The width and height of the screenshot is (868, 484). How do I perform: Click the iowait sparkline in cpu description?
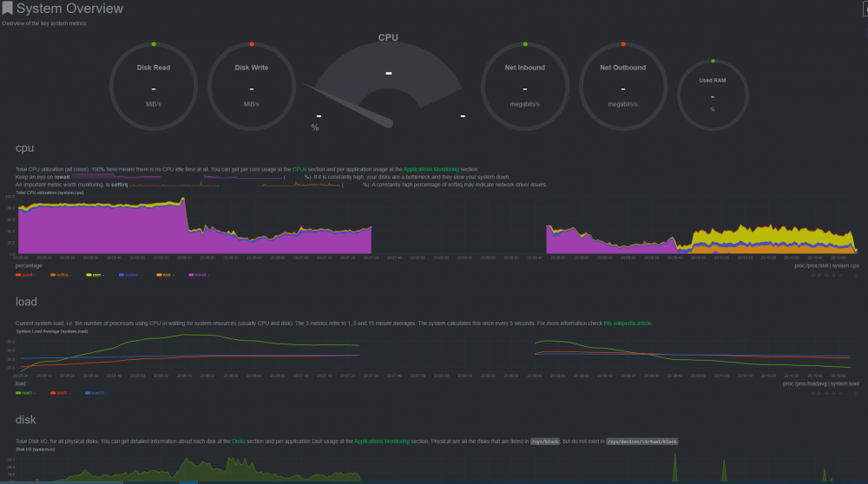pyautogui.click(x=177, y=176)
